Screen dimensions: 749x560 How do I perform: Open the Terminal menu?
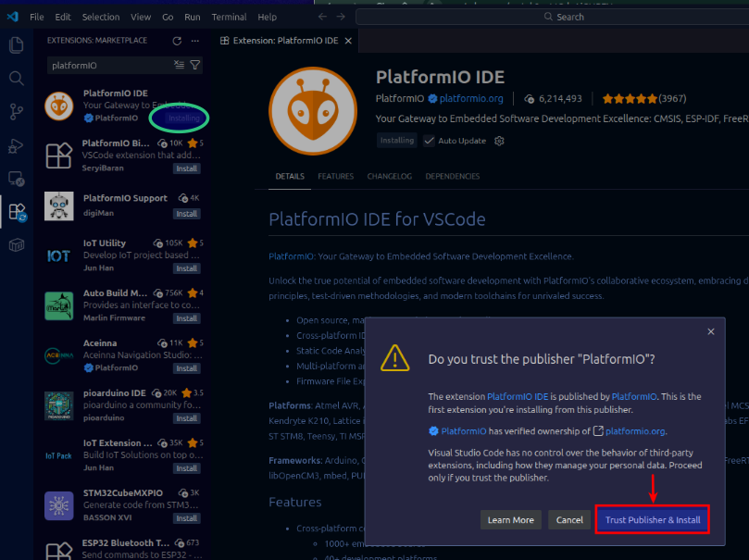[x=229, y=17]
